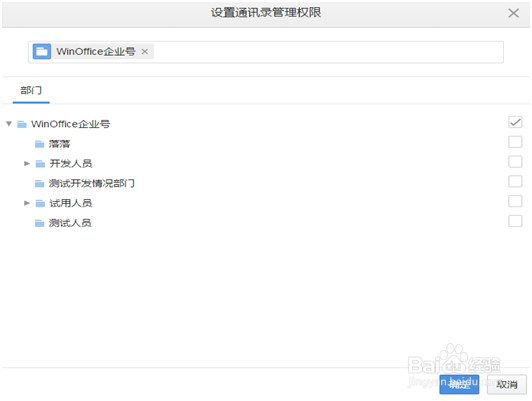Image resolution: width=532 pixels, height=401 pixels.
Task: Click the folder icon beside the WinOffice企业号 tree root
Action: (22, 124)
